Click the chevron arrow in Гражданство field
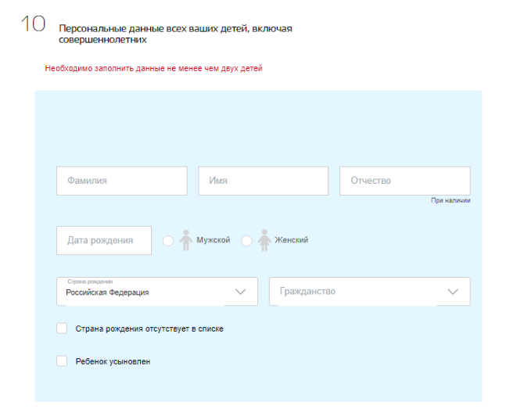 (x=453, y=292)
